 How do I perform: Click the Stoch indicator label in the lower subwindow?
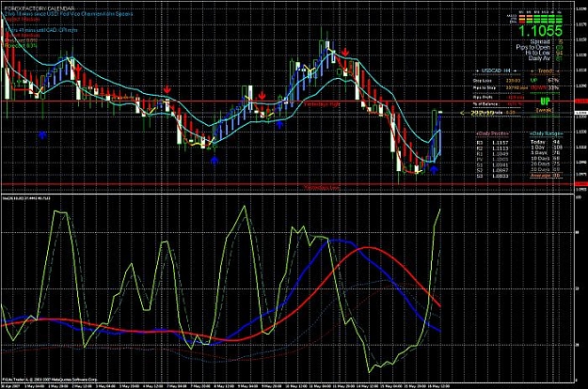(x=26, y=197)
